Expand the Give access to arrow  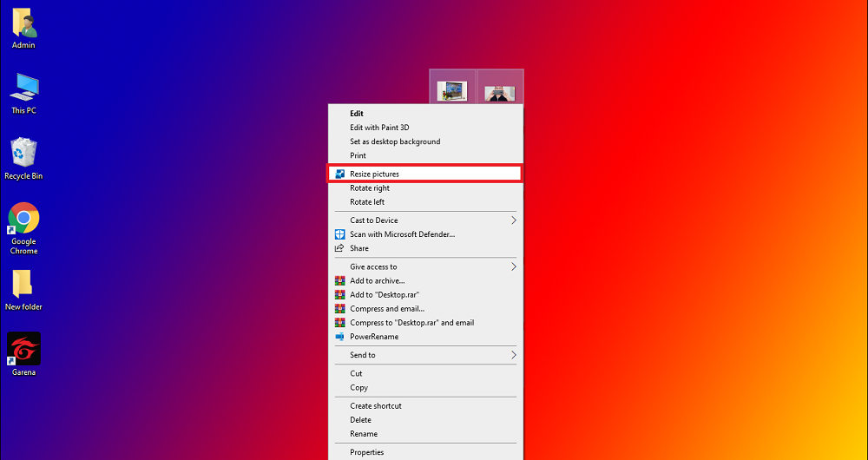tap(513, 266)
